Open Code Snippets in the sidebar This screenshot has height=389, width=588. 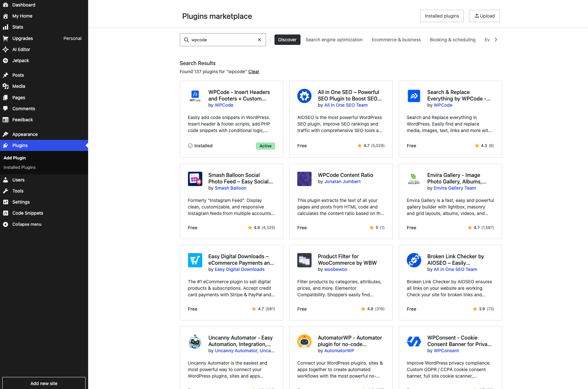(x=28, y=213)
